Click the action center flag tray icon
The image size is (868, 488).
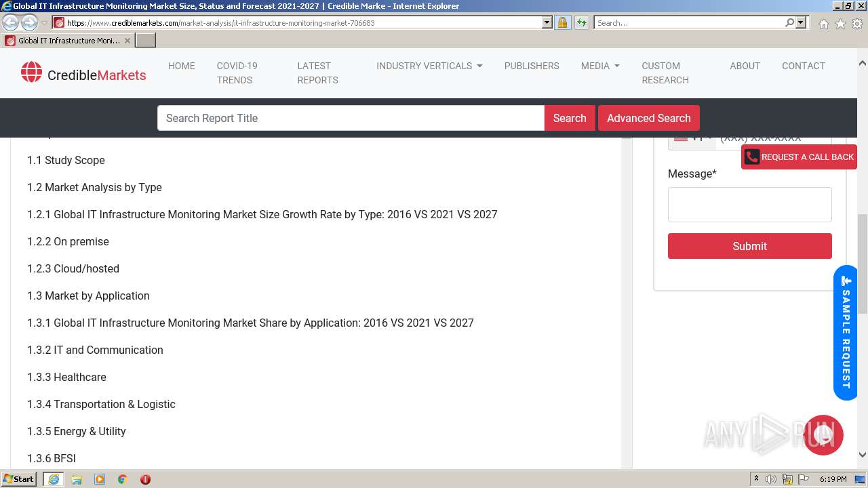[x=804, y=479]
